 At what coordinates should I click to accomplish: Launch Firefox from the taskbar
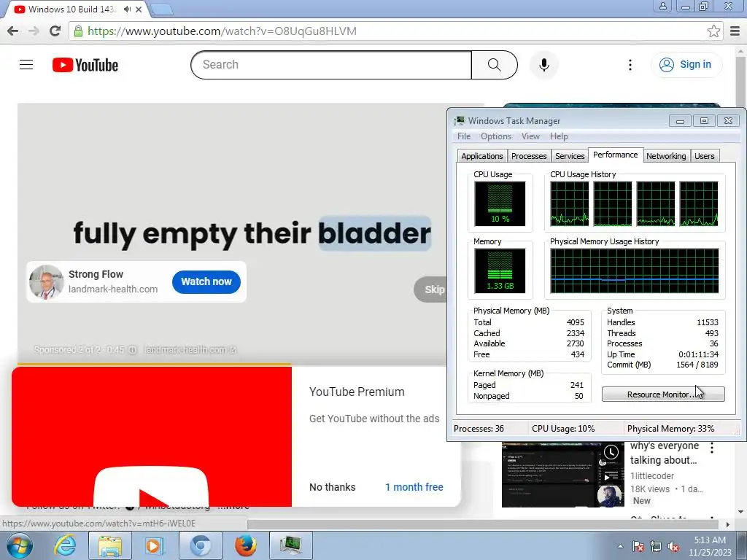coord(245,545)
